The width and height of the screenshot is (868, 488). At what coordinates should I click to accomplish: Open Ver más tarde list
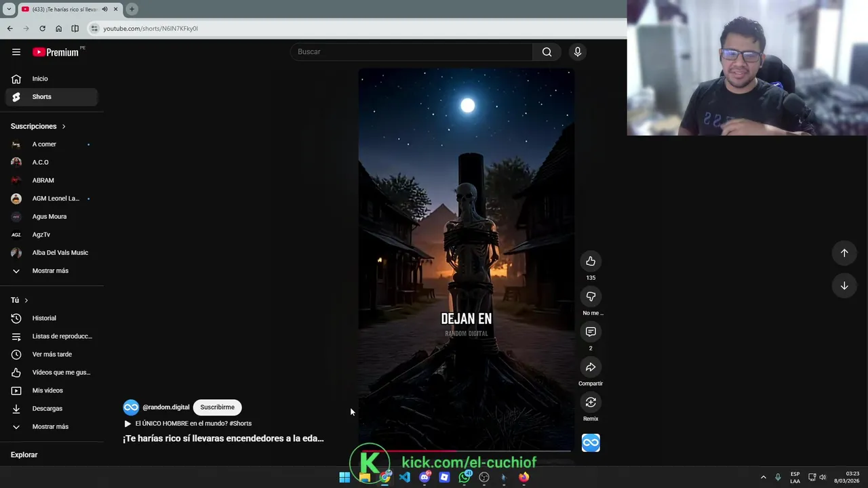point(52,354)
